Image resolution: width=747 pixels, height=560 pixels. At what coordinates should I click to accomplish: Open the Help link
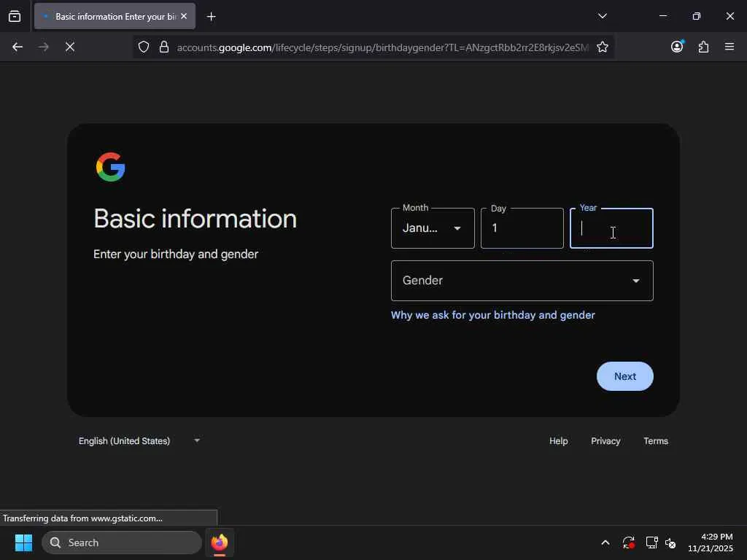click(x=558, y=441)
